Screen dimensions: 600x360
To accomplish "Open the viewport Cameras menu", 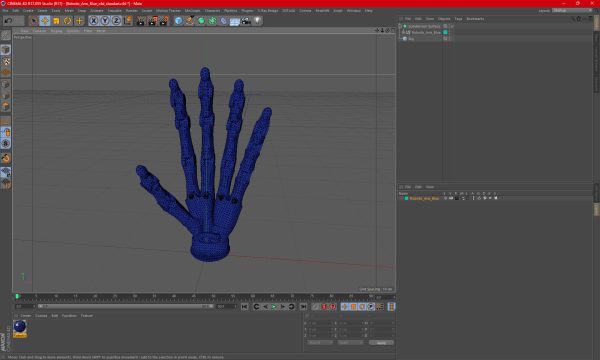I will tap(39, 31).
